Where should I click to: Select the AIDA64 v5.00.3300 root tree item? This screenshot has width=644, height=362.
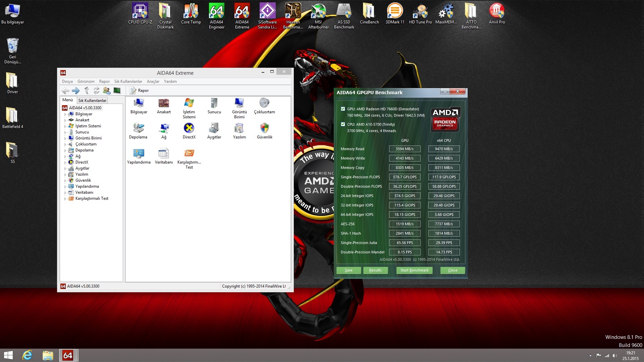(85, 108)
